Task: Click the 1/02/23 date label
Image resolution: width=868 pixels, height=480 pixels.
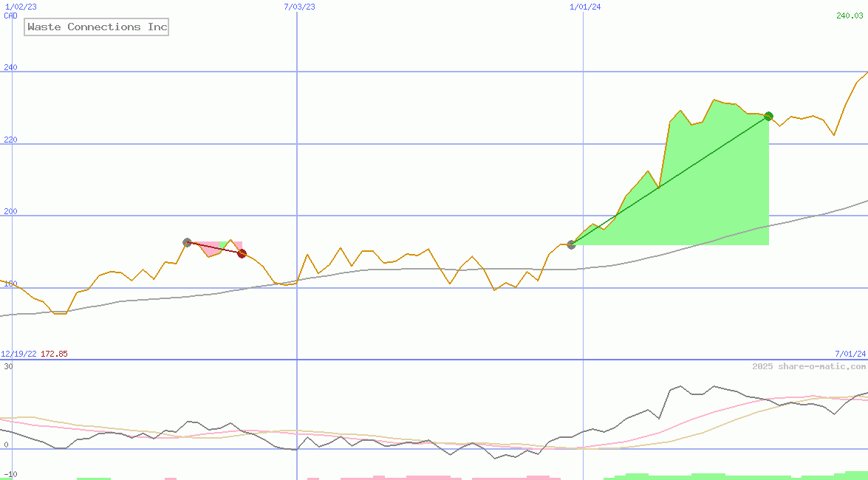Action: [x=21, y=7]
